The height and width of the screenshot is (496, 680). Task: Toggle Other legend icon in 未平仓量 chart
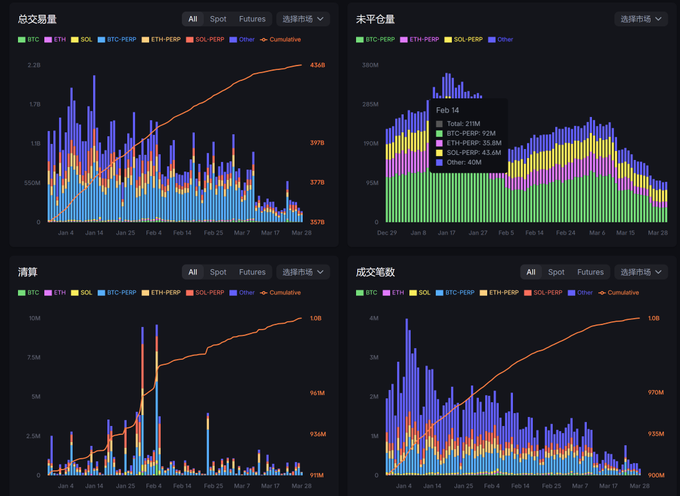pyautogui.click(x=491, y=39)
